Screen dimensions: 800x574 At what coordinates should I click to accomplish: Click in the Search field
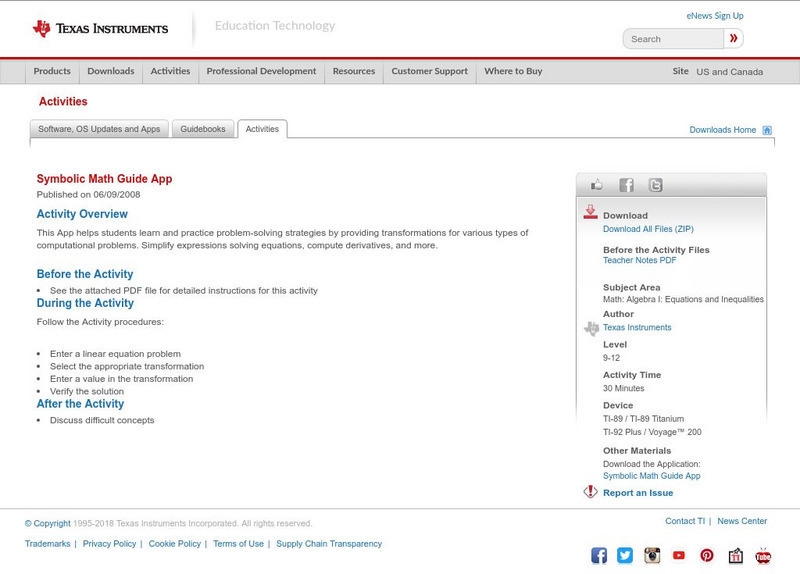(673, 39)
